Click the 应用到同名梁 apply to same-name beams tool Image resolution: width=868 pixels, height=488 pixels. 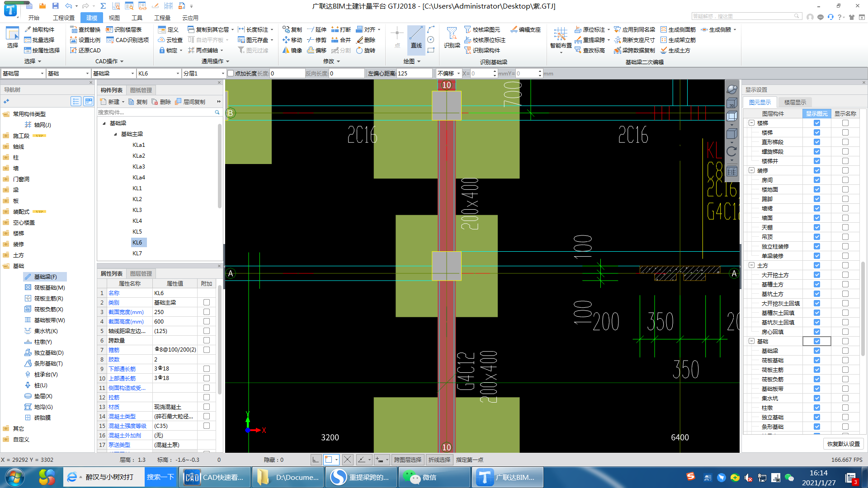(634, 29)
